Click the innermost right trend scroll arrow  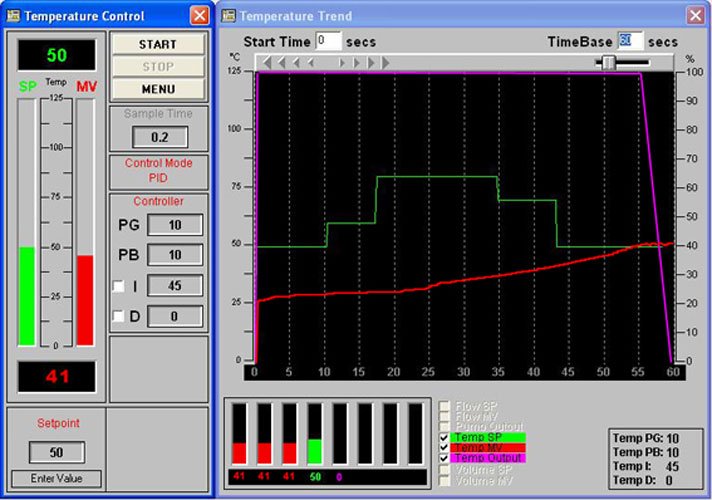click(342, 63)
